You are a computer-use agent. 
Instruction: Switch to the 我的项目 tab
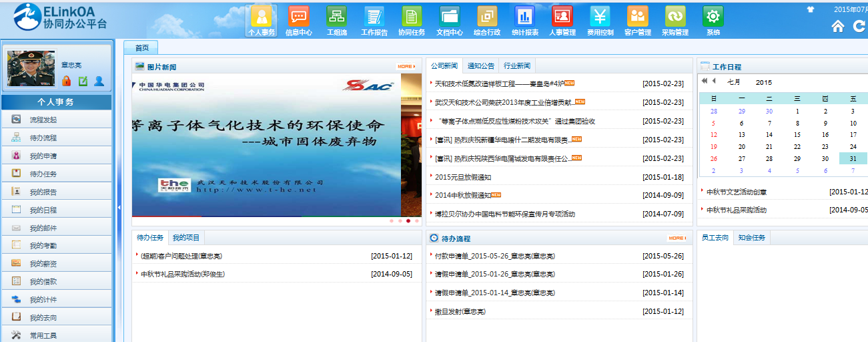[185, 238]
